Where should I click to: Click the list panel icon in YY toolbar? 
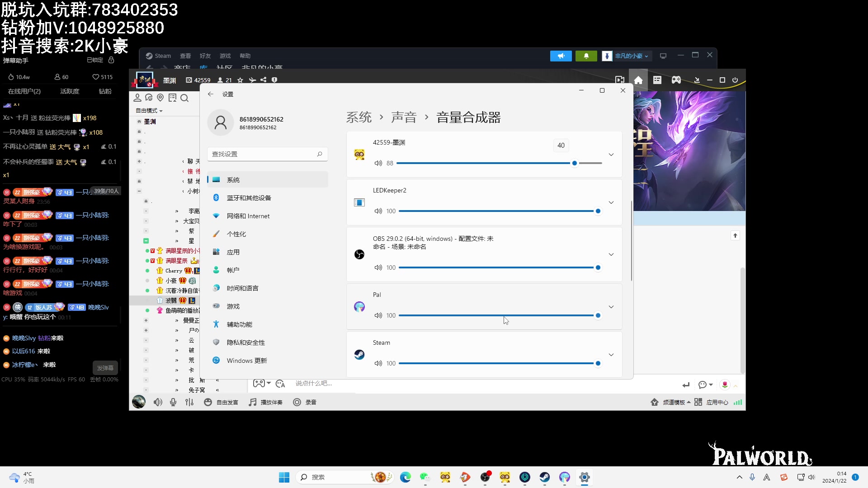point(657,80)
